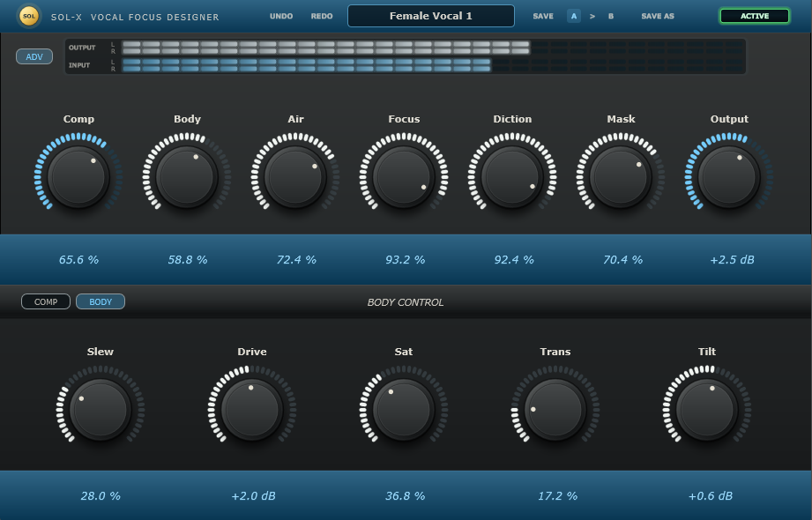812x520 pixels.
Task: Click the Trans knob
Action: click(555, 410)
